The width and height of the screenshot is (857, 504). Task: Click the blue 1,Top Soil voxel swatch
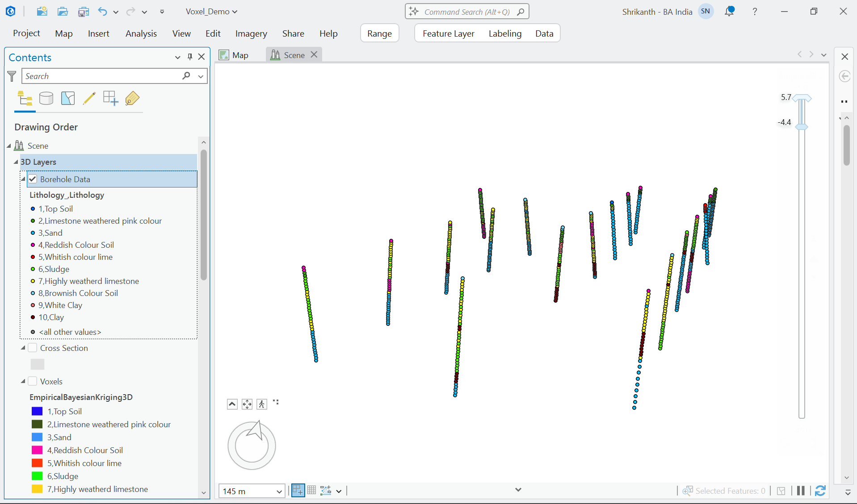point(37,411)
